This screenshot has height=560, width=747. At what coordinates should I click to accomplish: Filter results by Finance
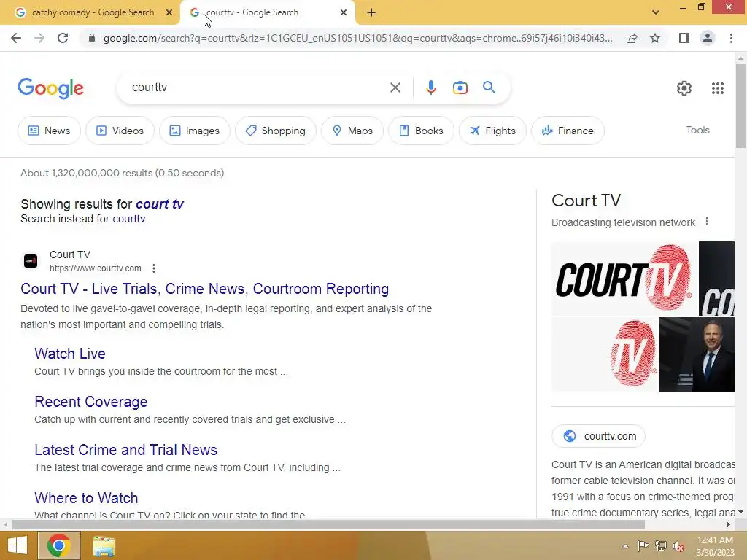pyautogui.click(x=568, y=131)
